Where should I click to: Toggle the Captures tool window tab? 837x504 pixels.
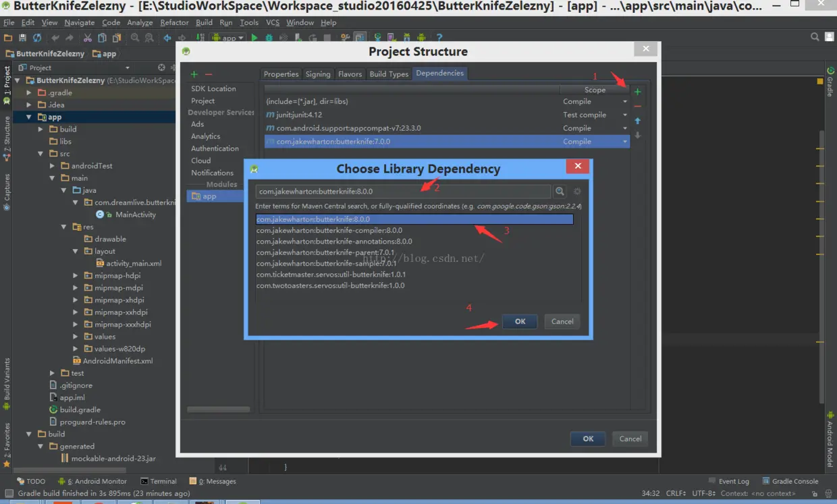(x=7, y=192)
